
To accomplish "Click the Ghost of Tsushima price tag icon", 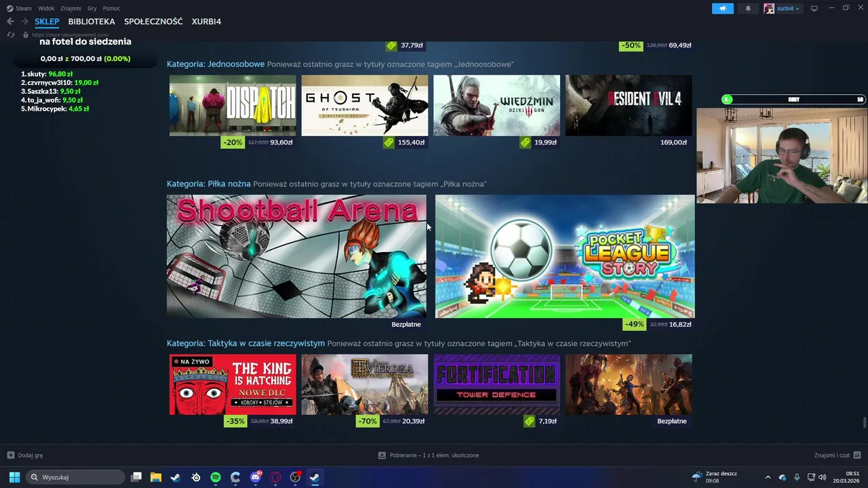I will (x=389, y=142).
